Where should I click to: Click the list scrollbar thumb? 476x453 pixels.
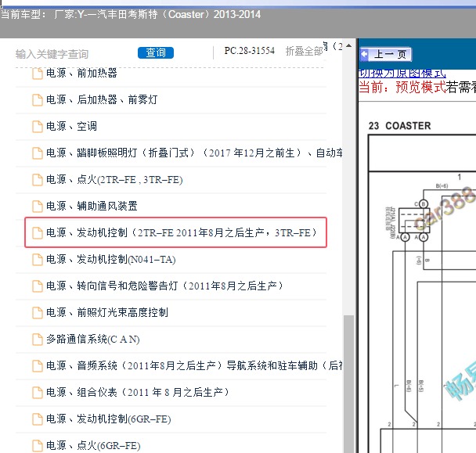click(x=349, y=383)
